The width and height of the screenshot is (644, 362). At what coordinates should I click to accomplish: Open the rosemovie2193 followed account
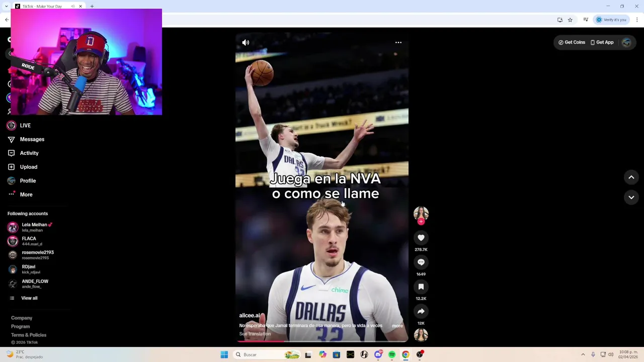(x=31, y=255)
